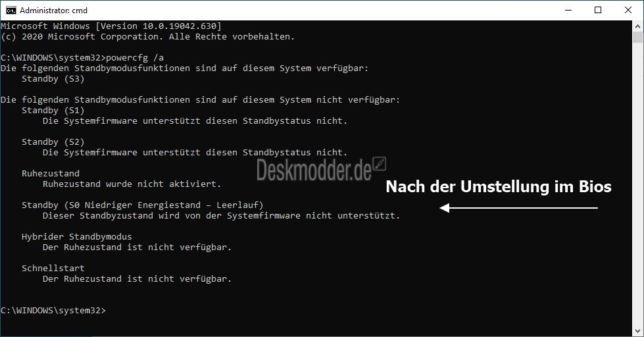
Task: Click the powercfg /a command text
Action: [x=135, y=57]
